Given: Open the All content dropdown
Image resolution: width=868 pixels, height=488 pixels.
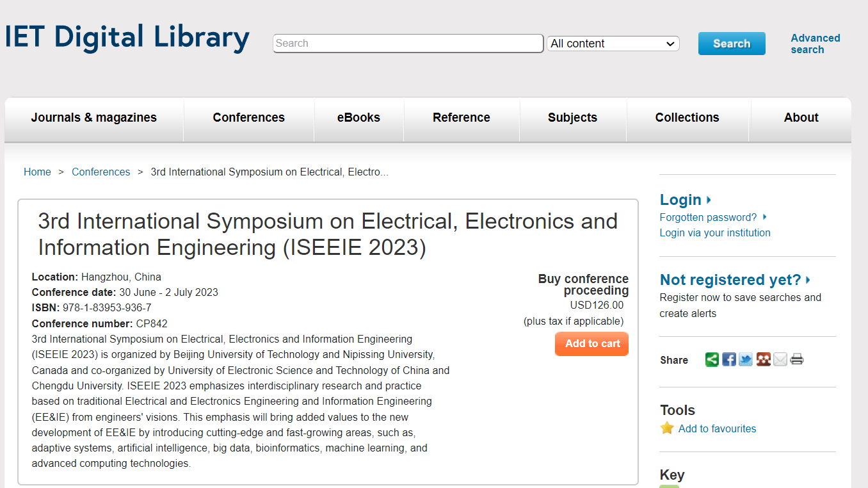Looking at the screenshot, I should pos(613,44).
